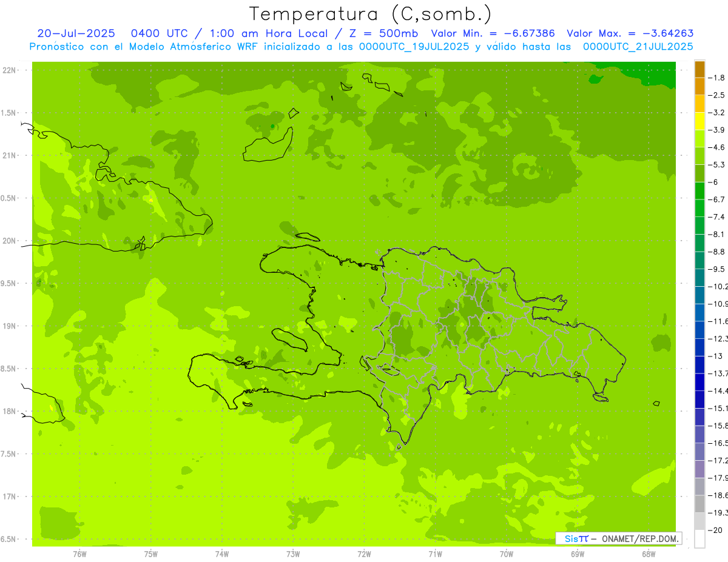
Task: Click the '22N' latitude label
Action: tap(9, 70)
